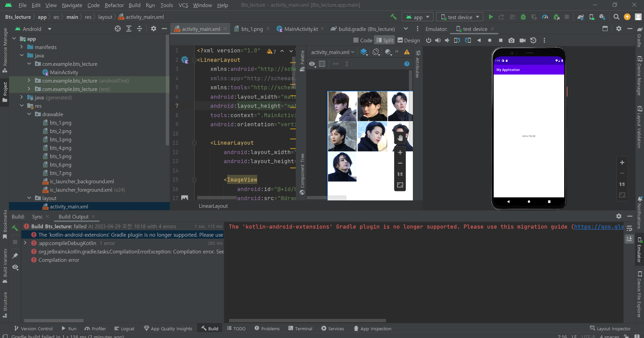The height and width of the screenshot is (338, 644).
Task: Open Search Everywhere magnifier icon
Action: [616, 17]
